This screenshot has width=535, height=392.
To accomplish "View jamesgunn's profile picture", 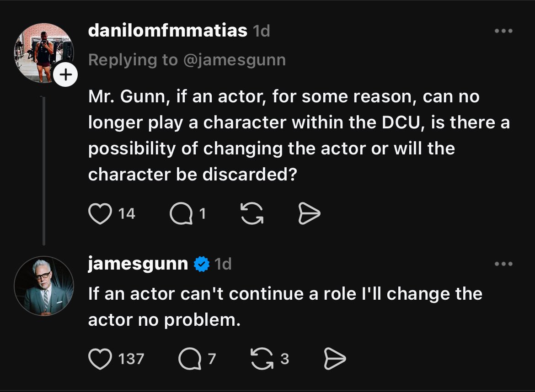I will (x=44, y=286).
